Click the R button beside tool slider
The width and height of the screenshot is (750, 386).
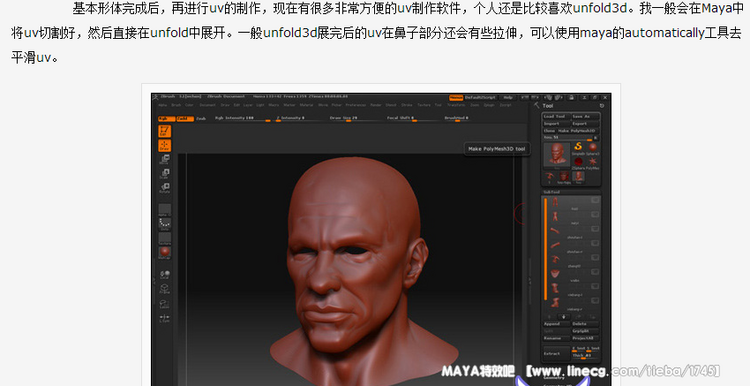(596, 137)
